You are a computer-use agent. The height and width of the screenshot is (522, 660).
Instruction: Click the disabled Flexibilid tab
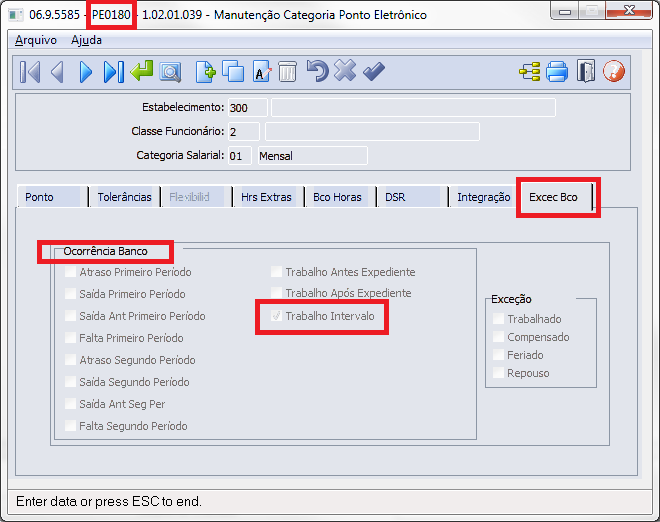coord(196,197)
